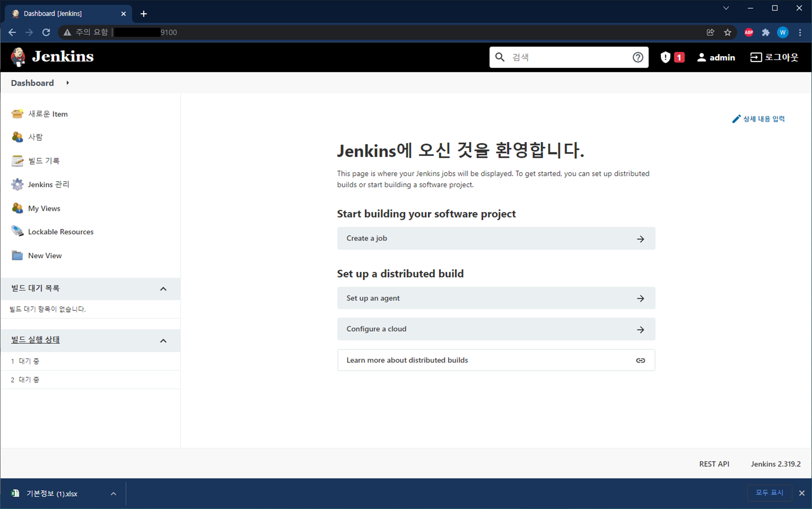The image size is (812, 509).
Task: Click the admin user icon
Action: 701,58
